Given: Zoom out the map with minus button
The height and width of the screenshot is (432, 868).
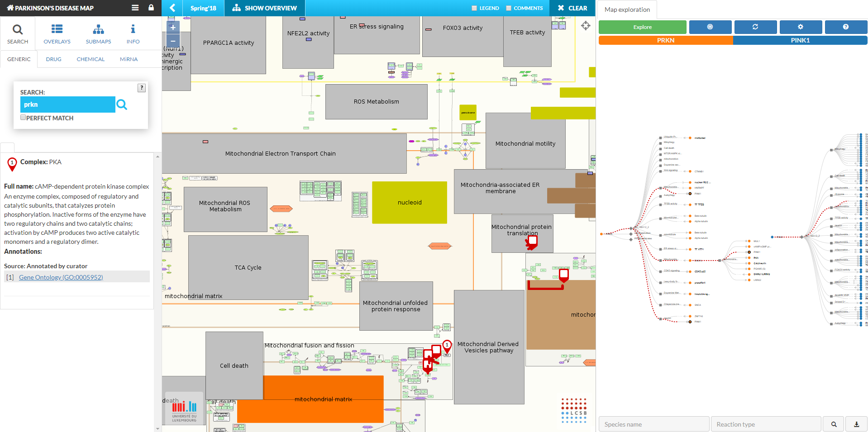Looking at the screenshot, I should [x=173, y=41].
